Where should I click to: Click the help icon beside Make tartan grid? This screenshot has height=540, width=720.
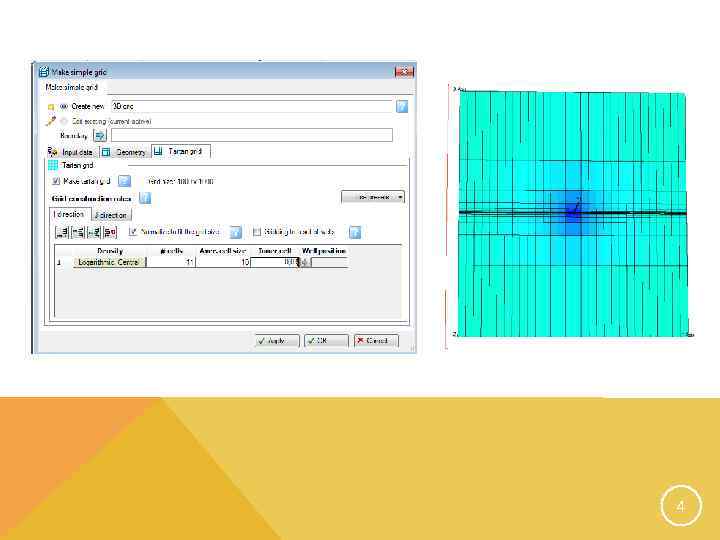[124, 181]
